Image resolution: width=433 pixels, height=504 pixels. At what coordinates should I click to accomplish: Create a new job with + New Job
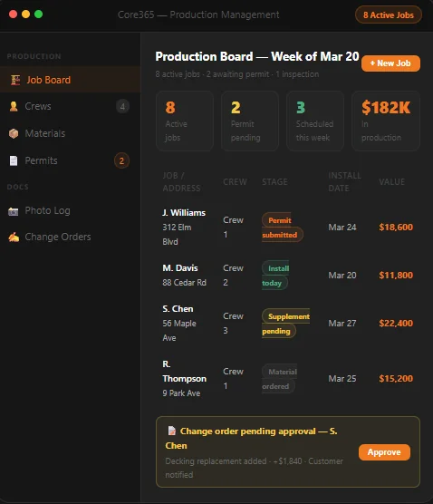[x=390, y=63]
